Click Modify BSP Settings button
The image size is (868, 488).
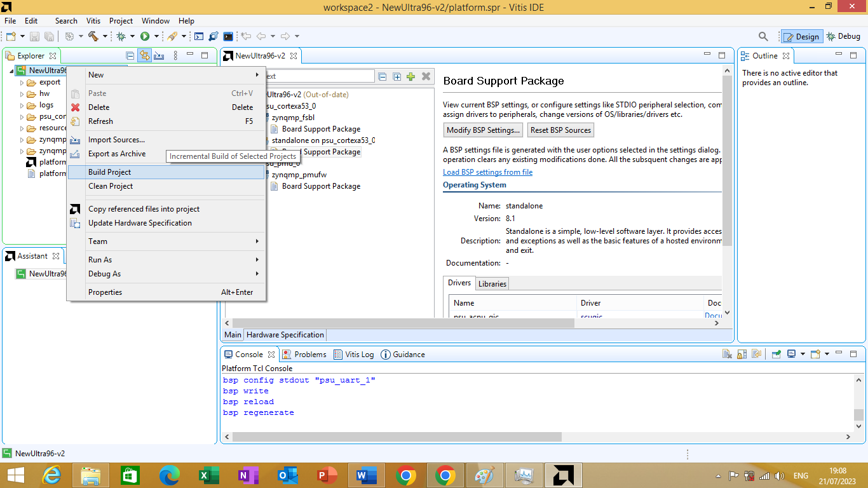point(484,130)
